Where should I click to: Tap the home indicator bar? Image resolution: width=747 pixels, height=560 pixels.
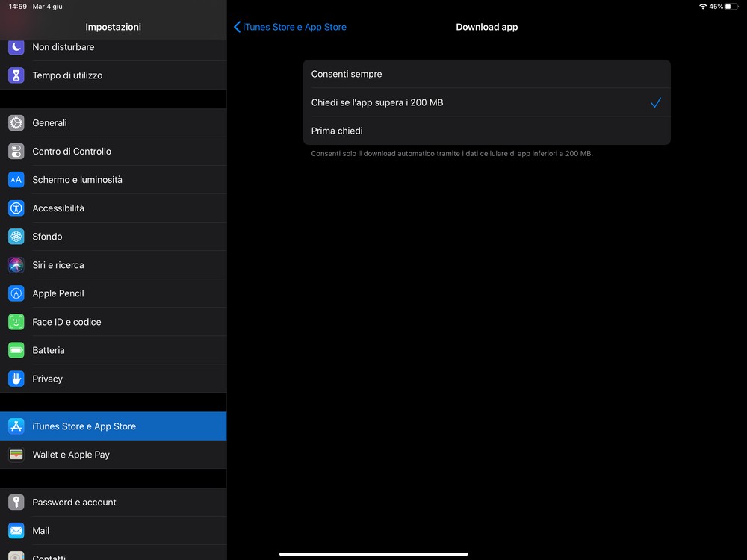[x=373, y=554]
